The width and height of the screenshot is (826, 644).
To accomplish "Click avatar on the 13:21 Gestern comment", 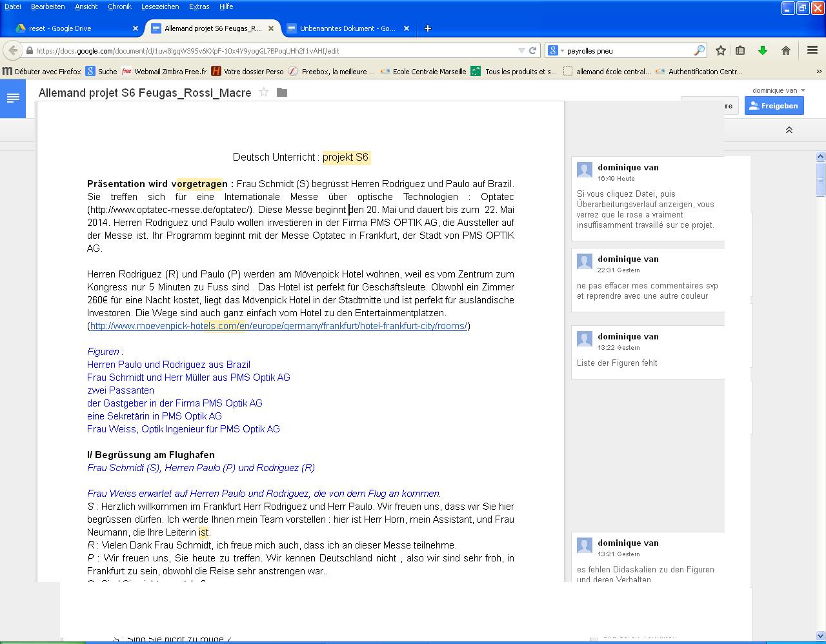I will [585, 545].
